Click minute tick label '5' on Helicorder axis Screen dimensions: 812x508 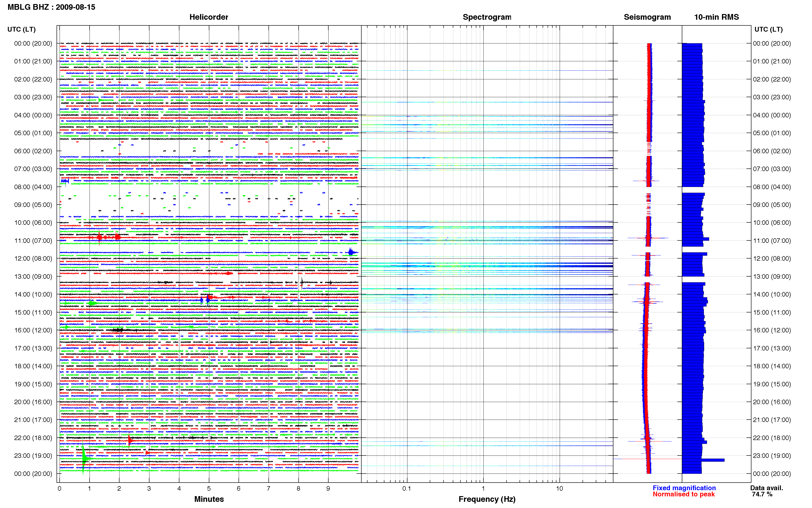209,489
